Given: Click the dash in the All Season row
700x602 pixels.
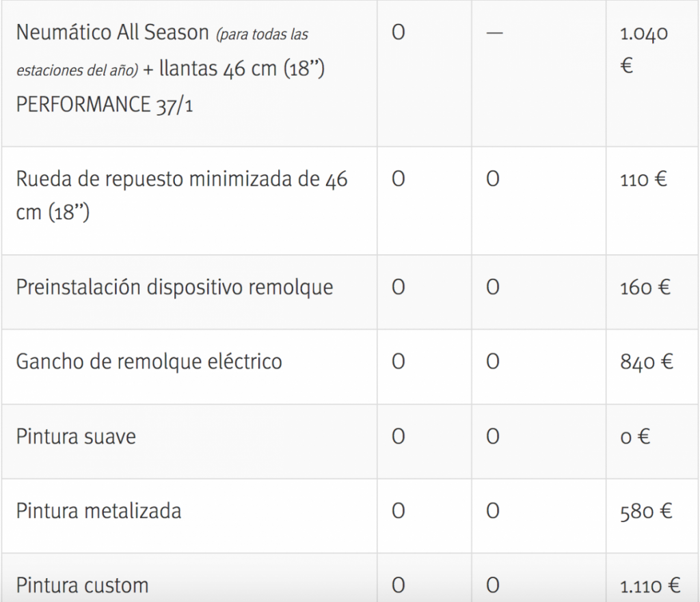Looking at the screenshot, I should click(492, 33).
